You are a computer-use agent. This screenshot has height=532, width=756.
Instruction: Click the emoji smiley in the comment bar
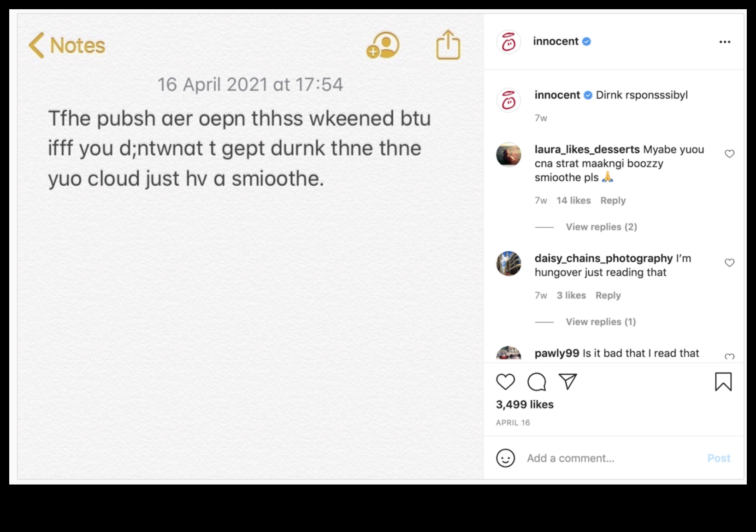click(506, 458)
